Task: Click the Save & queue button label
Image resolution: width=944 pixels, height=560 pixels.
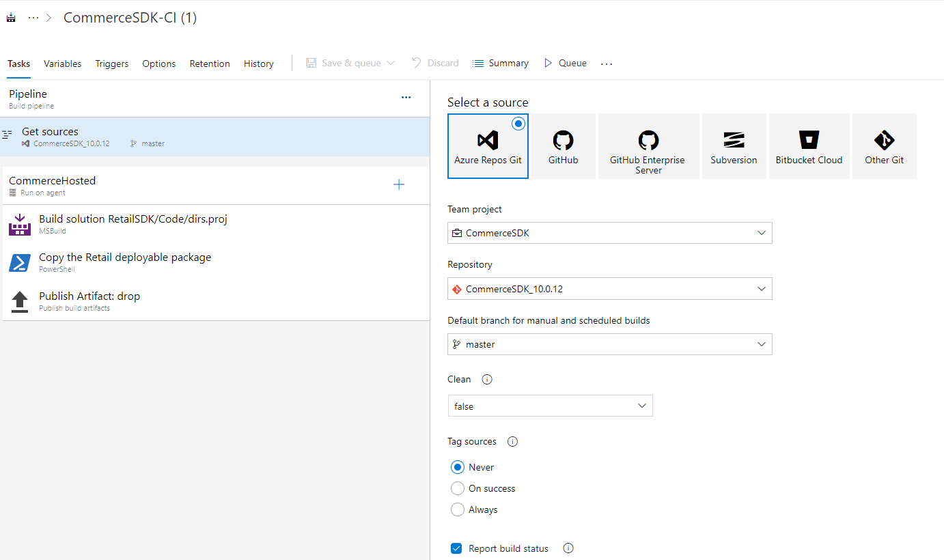Action: 351,63
